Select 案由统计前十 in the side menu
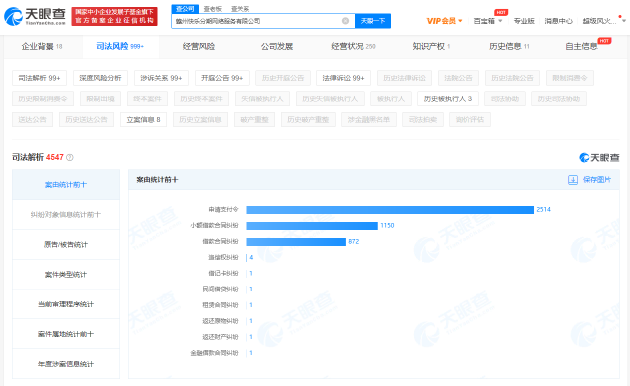This screenshot has width=630, height=386. (66, 185)
